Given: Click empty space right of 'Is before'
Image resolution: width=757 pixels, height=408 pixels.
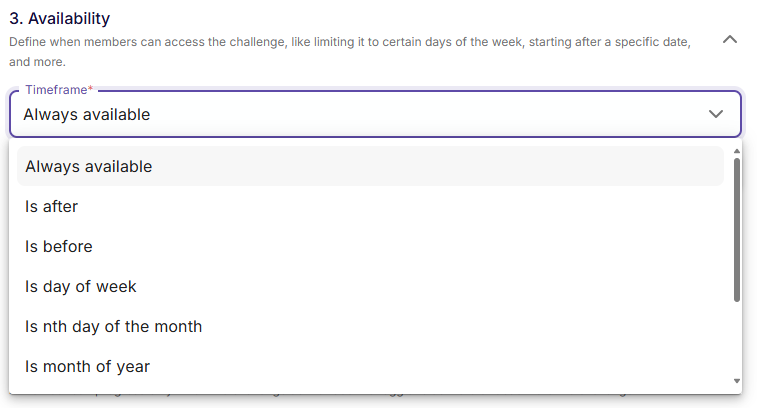Looking at the screenshot, I should [400, 246].
